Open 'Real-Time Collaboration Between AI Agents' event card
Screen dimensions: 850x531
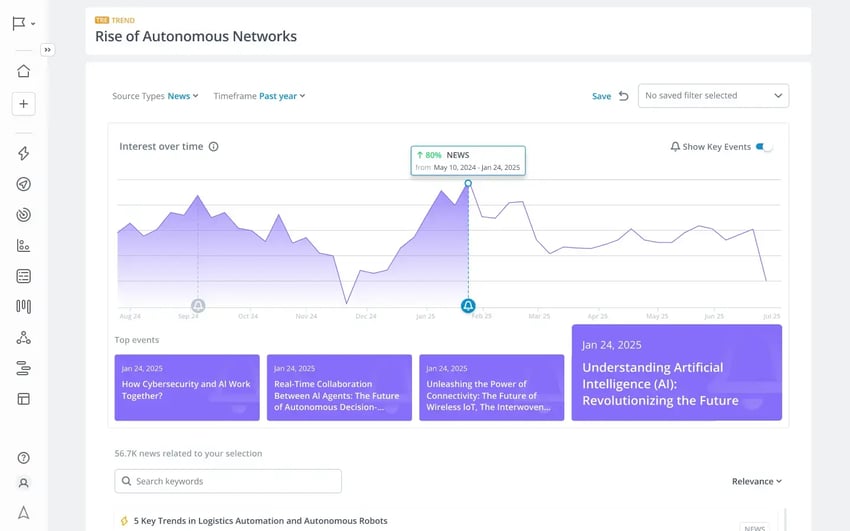(x=339, y=387)
